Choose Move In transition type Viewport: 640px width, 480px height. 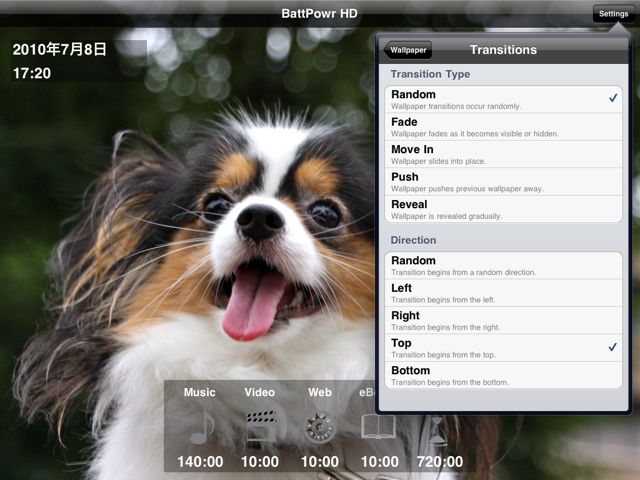pyautogui.click(x=503, y=154)
